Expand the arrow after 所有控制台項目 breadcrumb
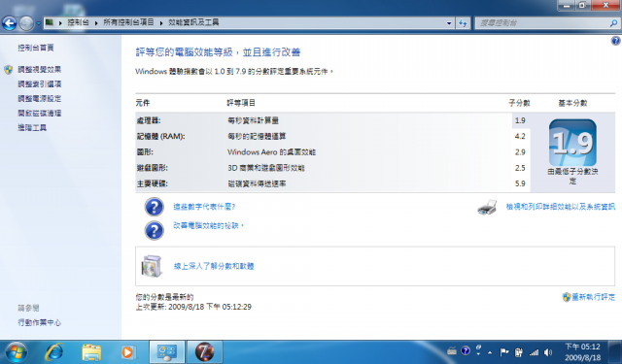Viewport: 622px width, 364px height. [161, 23]
